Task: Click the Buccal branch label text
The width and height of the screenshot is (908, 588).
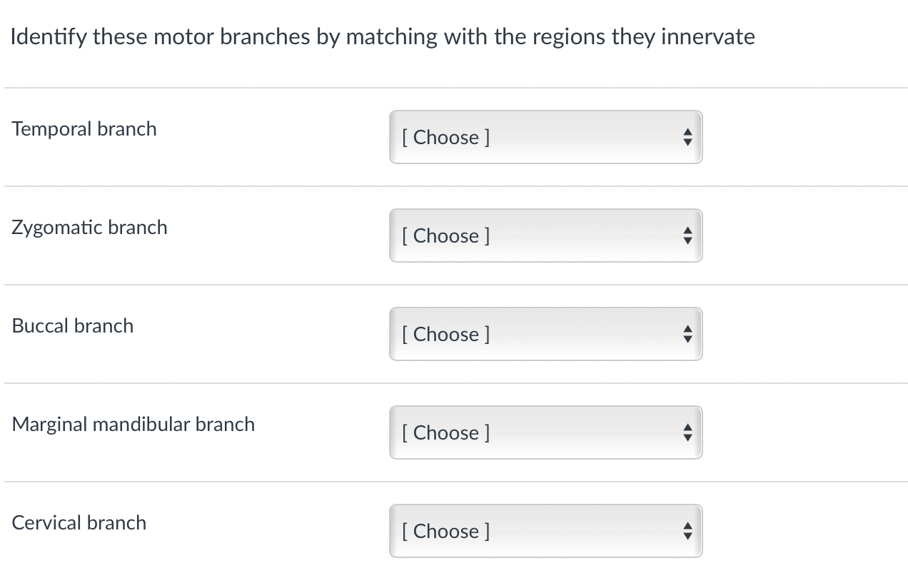Action: tap(73, 326)
